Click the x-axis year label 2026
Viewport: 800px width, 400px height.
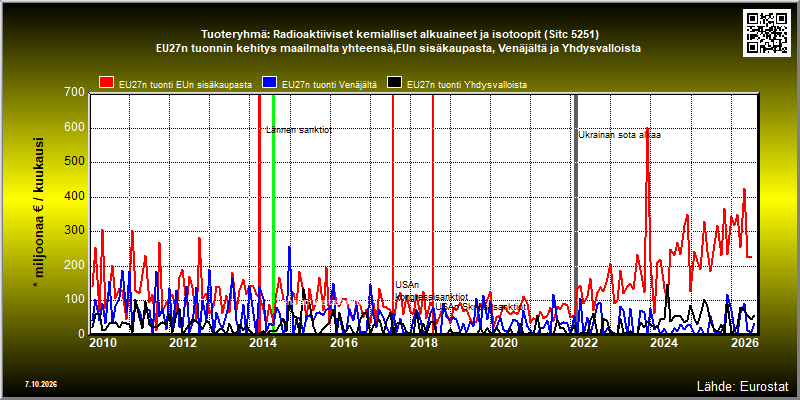(744, 343)
